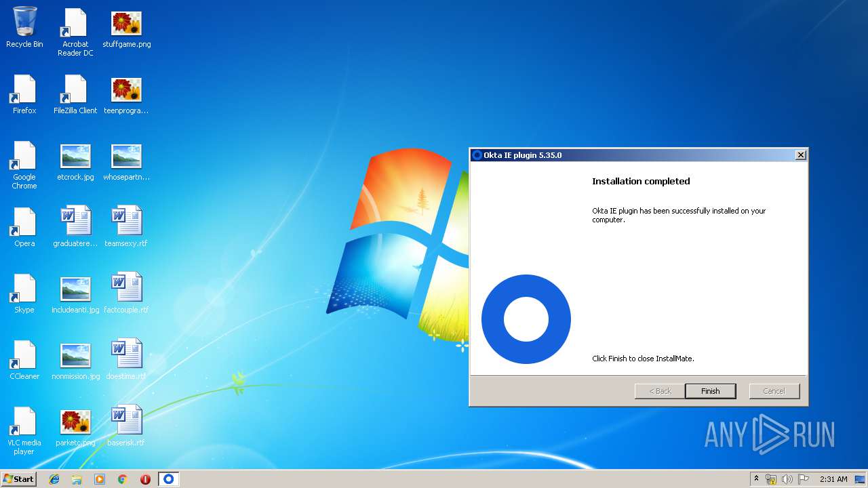
Task: Open the Start menu
Action: coord(18,479)
